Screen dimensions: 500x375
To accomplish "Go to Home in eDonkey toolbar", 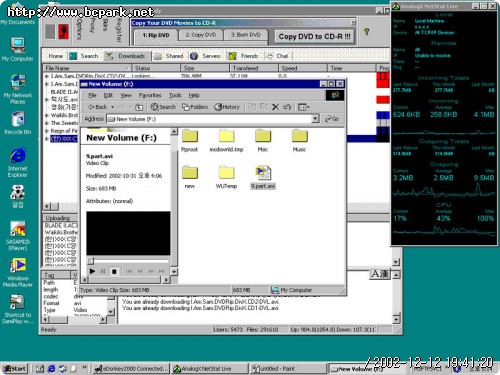I will coord(55,56).
